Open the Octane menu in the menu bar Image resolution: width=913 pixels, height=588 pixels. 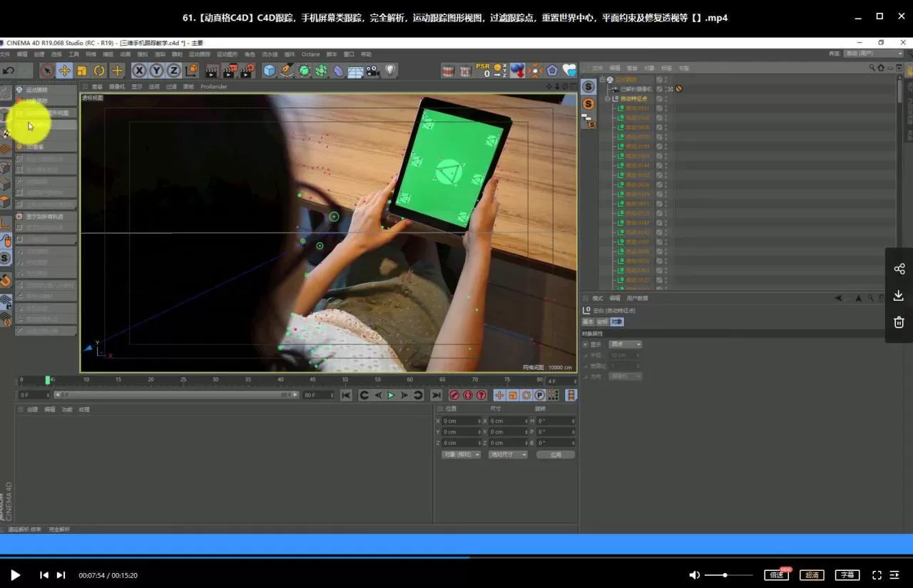pyautogui.click(x=310, y=54)
